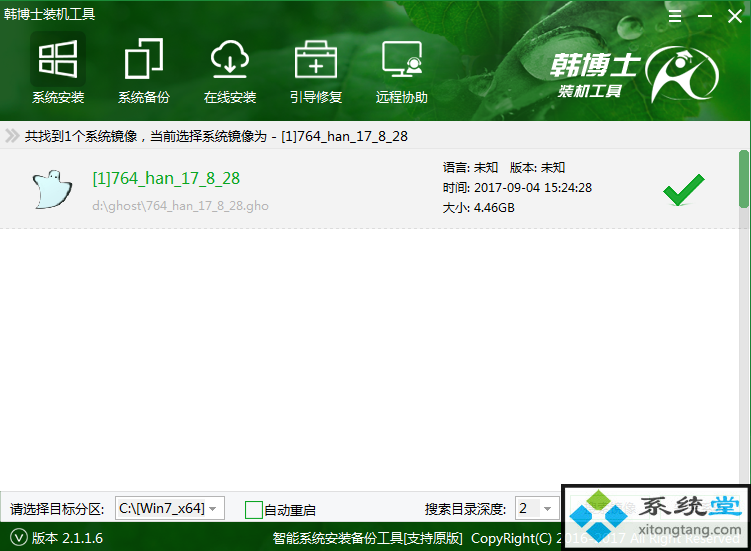Click the 语言: 未知 label

tap(470, 168)
